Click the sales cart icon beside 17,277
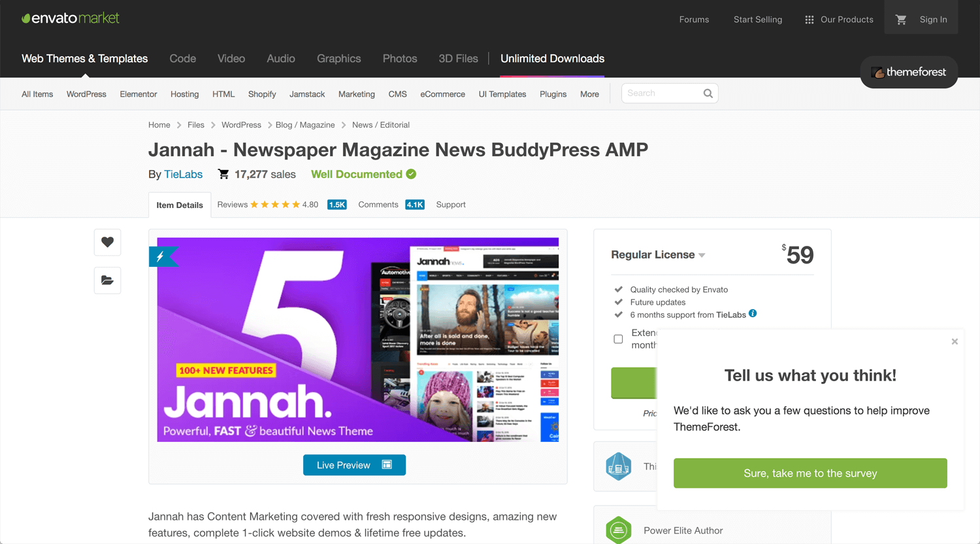980x544 pixels. tap(223, 174)
